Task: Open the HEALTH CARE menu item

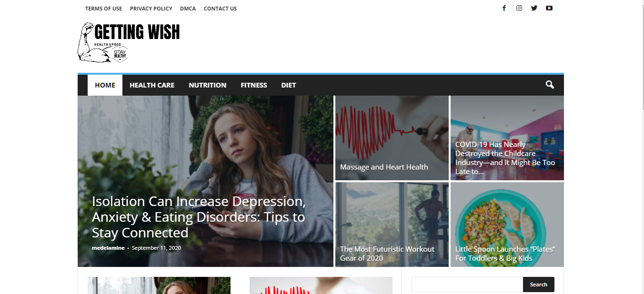Action: [152, 85]
